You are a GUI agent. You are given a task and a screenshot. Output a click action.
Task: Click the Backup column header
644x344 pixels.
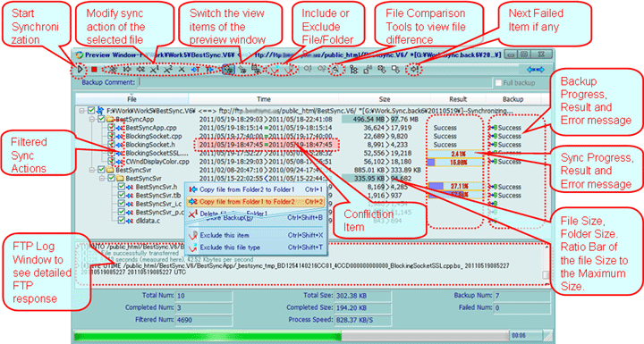click(513, 99)
